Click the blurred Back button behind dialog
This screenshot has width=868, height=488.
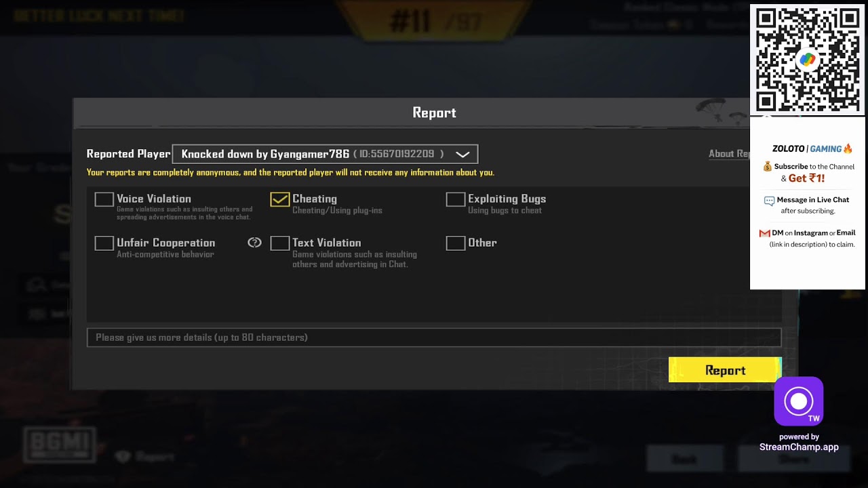pos(684,459)
